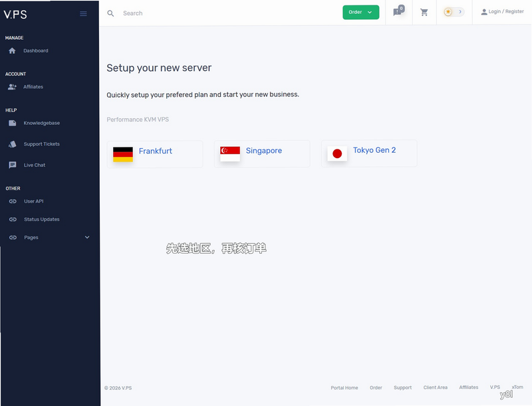Open the Affiliates footer link
Image resolution: width=532 pixels, height=406 pixels.
469,387
